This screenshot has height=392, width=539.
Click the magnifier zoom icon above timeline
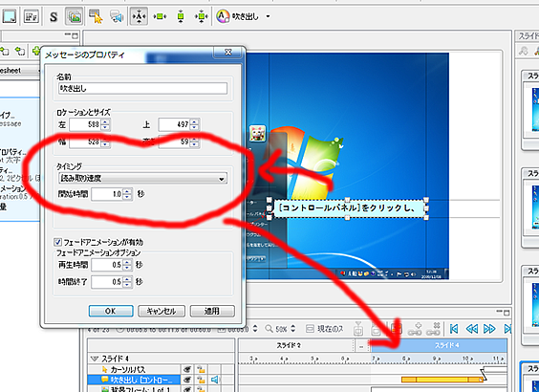(x=269, y=329)
